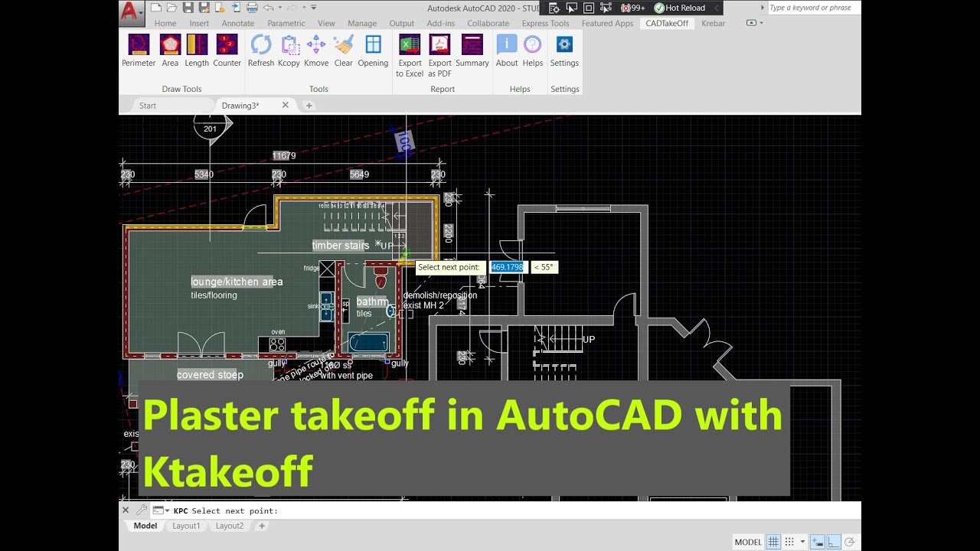This screenshot has height=551, width=980.
Task: Toggle polar tracking in status bar
Action: click(849, 542)
